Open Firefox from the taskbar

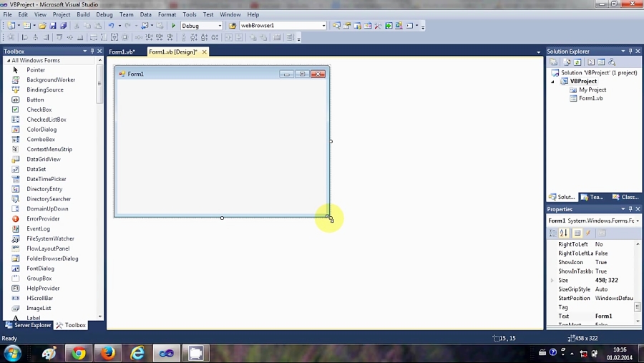(x=107, y=354)
